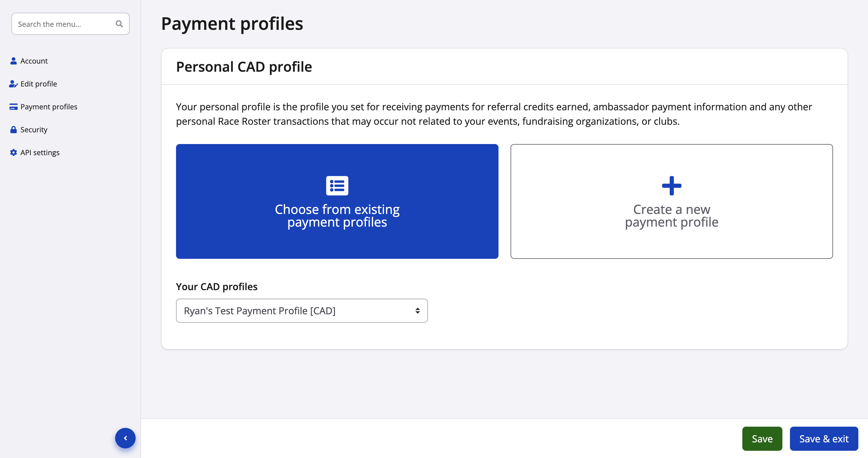
Task: Click the arrows on the CAD profiles select
Action: pyautogui.click(x=417, y=310)
